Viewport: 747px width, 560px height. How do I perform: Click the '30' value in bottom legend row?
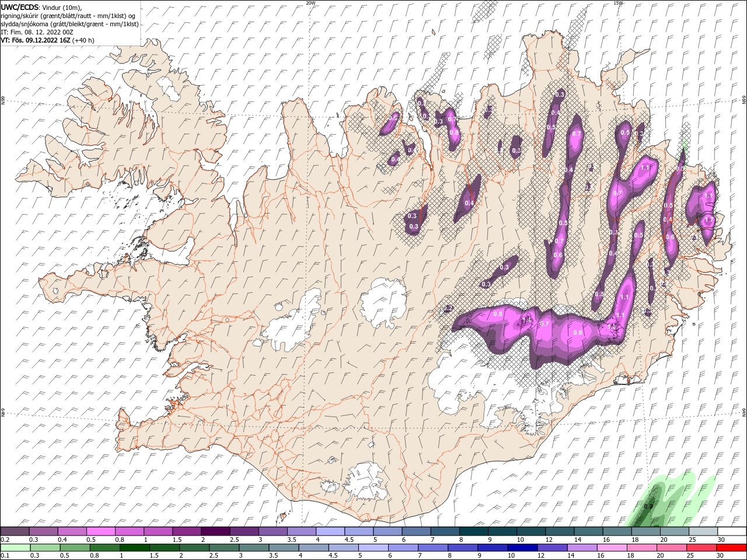[721, 556]
